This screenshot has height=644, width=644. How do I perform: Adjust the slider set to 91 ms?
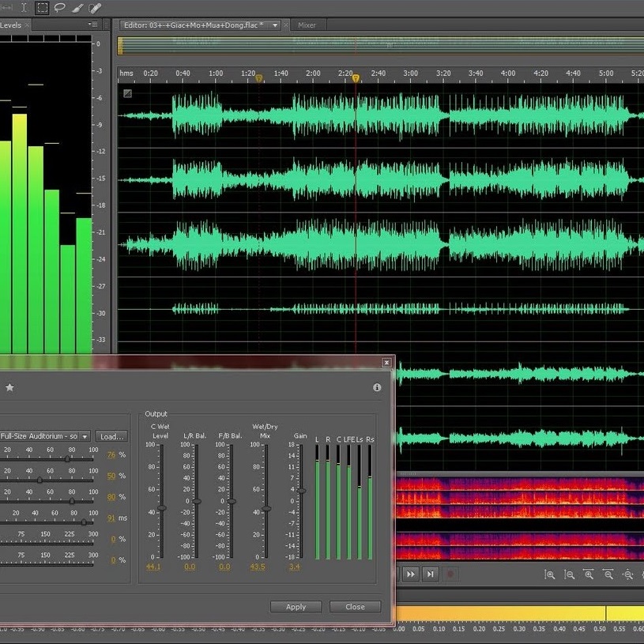pos(84,522)
